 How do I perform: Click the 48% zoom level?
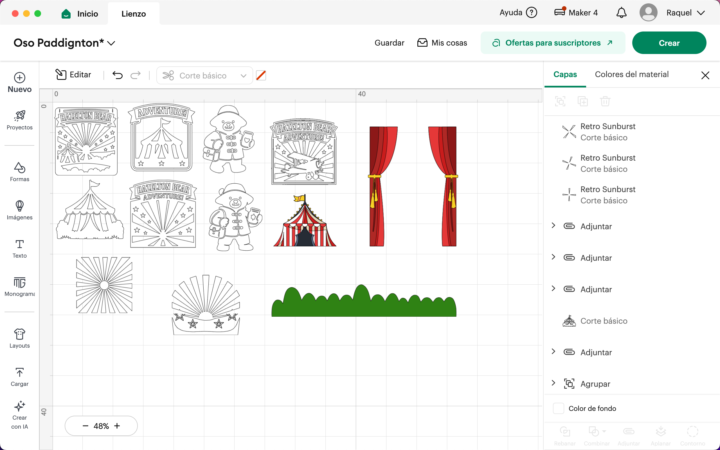pos(101,426)
